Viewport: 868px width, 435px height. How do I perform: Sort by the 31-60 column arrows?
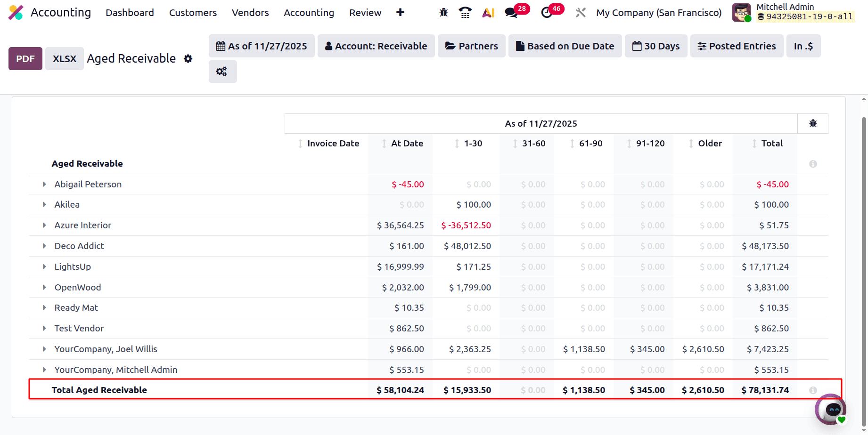[515, 144]
